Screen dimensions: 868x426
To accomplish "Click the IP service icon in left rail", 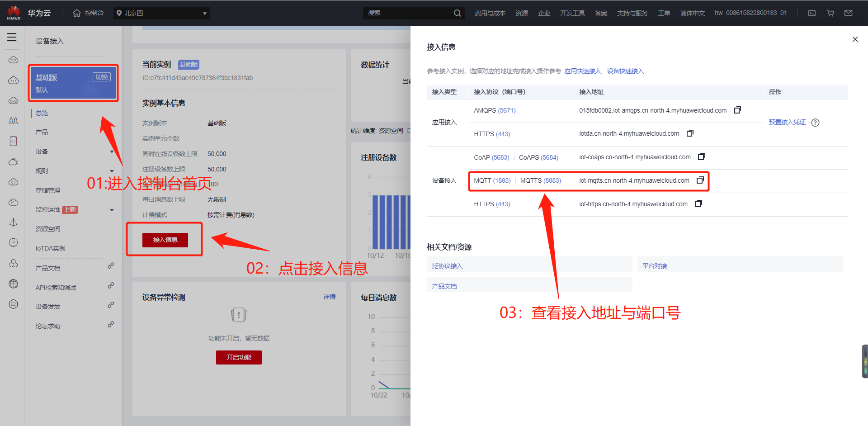I will pos(14,243).
